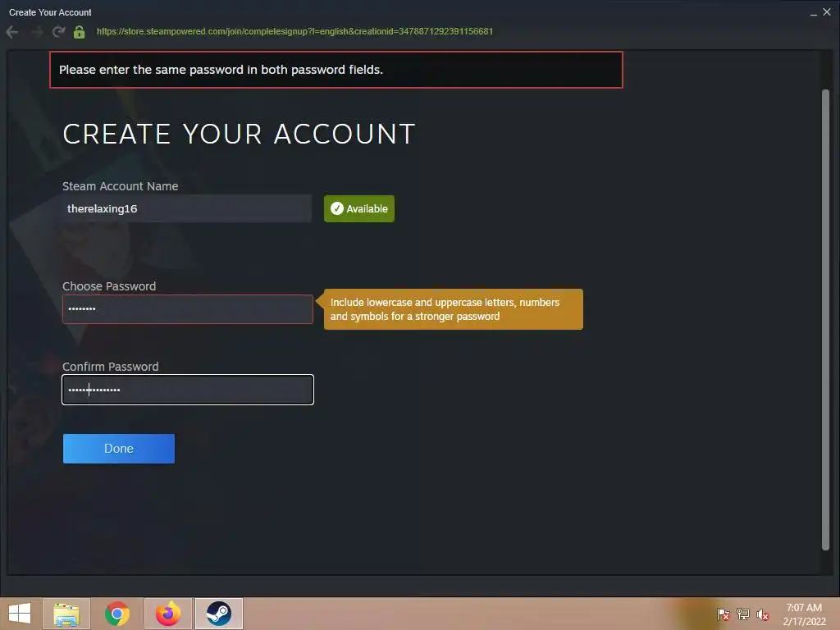This screenshot has height=630, width=840.
Task: Focus the Choose Password field
Action: click(x=188, y=309)
